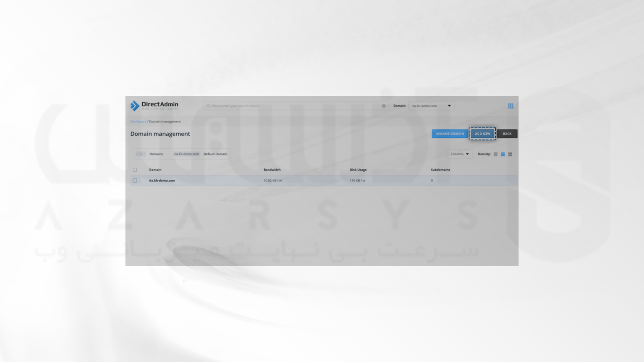Click the RENAME DOMAIN button
Screen dimensions: 644x362
click(450, 133)
